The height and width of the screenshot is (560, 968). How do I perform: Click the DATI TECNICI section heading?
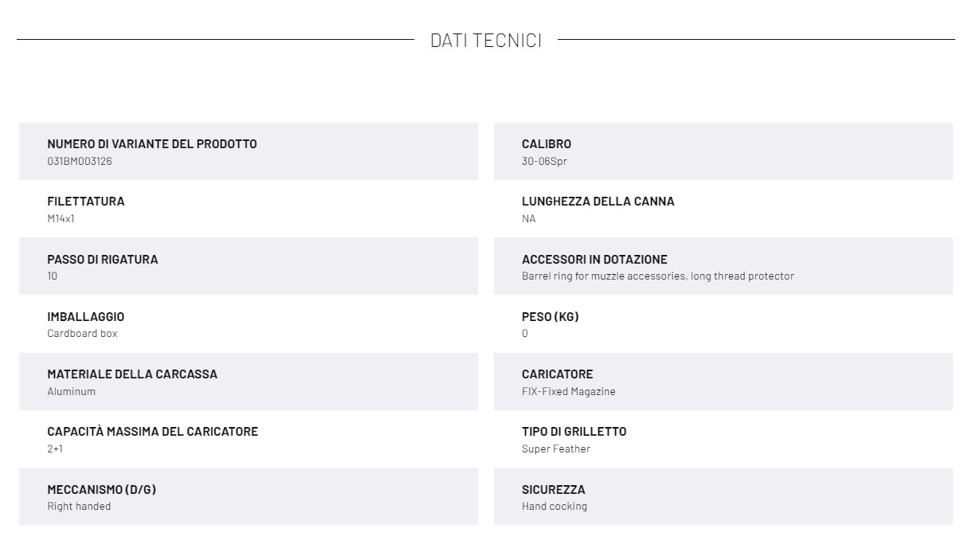[486, 41]
